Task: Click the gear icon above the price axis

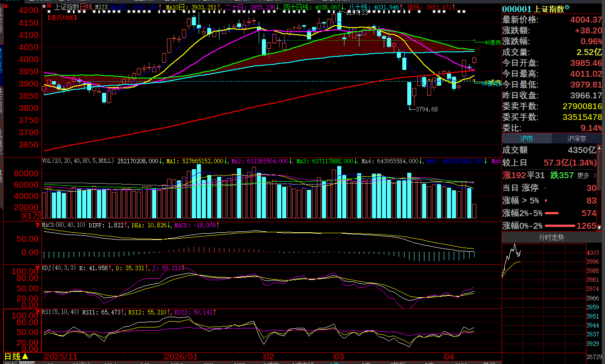Action: point(5,7)
